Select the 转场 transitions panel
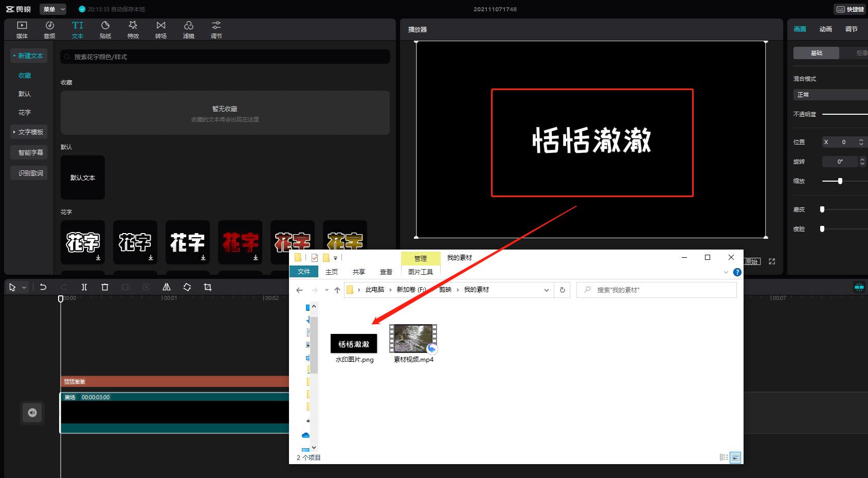Screen dimensions: 868x478 (x=160, y=29)
